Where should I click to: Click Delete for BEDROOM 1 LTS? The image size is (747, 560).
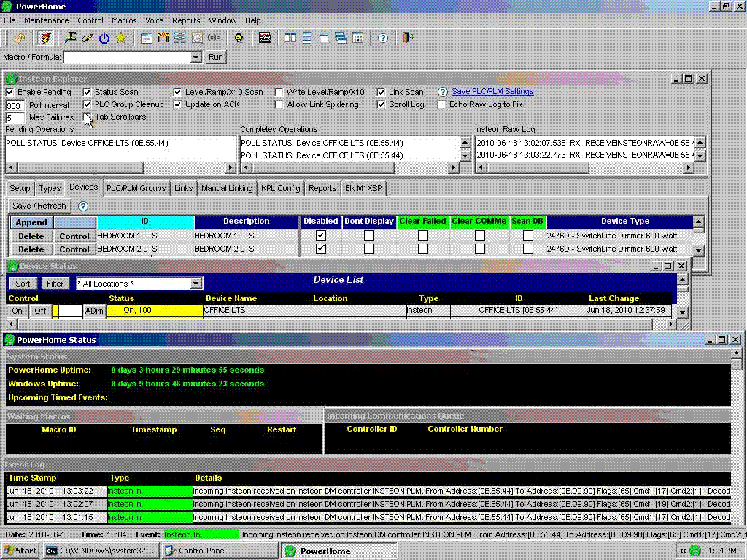[x=31, y=236]
